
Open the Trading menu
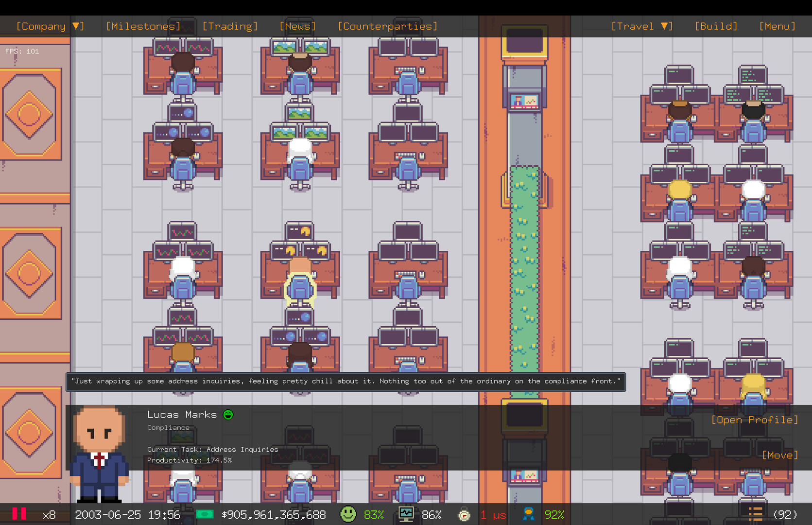point(230,26)
